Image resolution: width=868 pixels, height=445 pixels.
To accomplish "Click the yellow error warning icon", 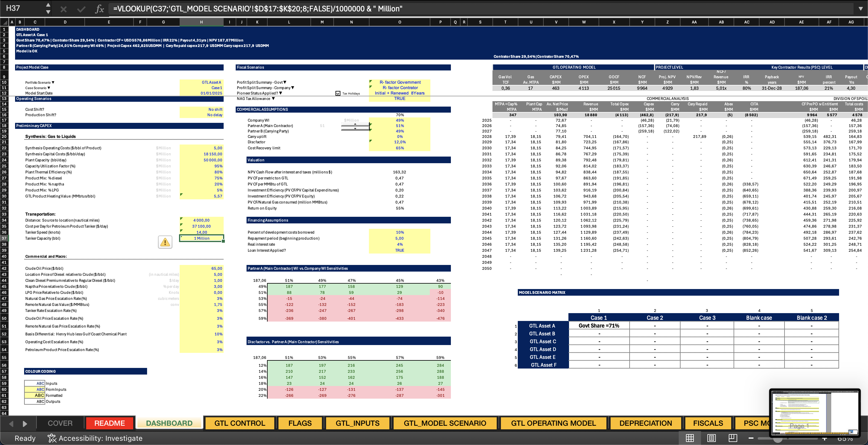I will (x=165, y=242).
